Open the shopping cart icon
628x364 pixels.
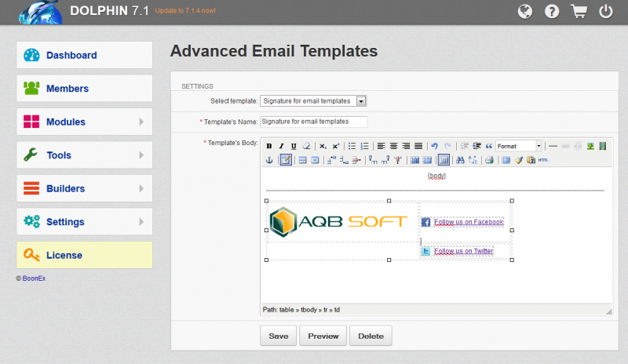pos(579,11)
